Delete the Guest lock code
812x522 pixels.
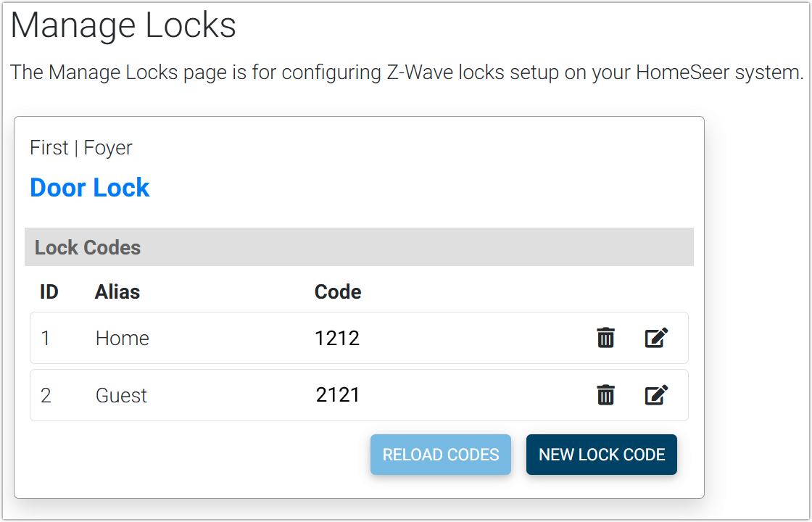(605, 395)
